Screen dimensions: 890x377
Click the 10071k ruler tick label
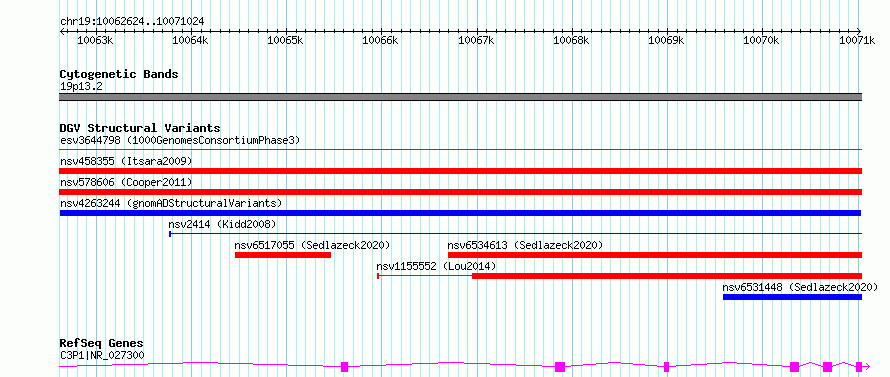(857, 41)
